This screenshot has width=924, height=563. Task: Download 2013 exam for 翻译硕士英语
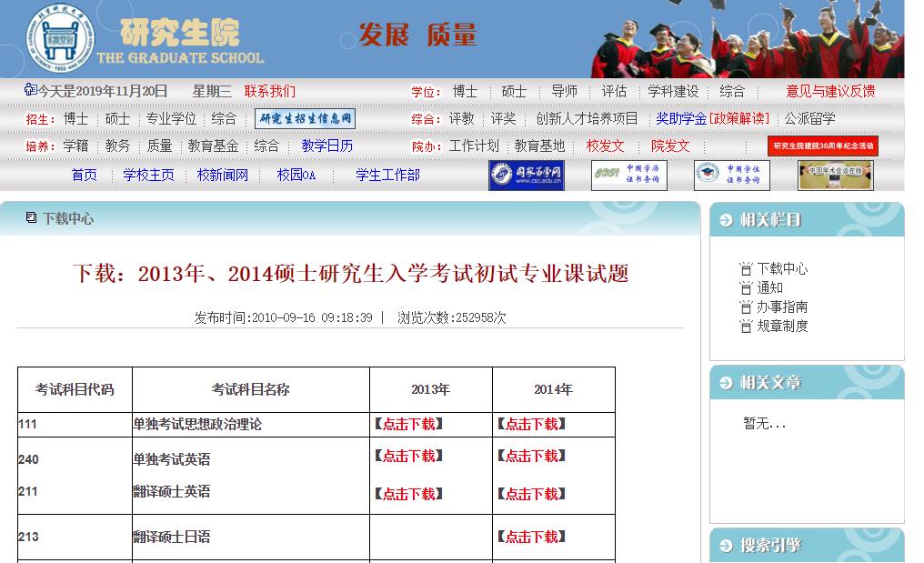[x=408, y=494]
